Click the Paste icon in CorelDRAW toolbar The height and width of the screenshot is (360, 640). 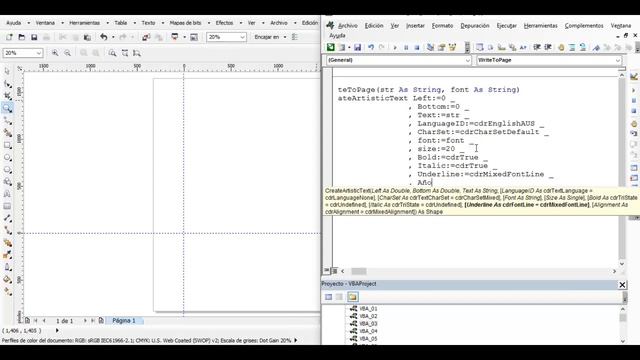[x=87, y=37]
